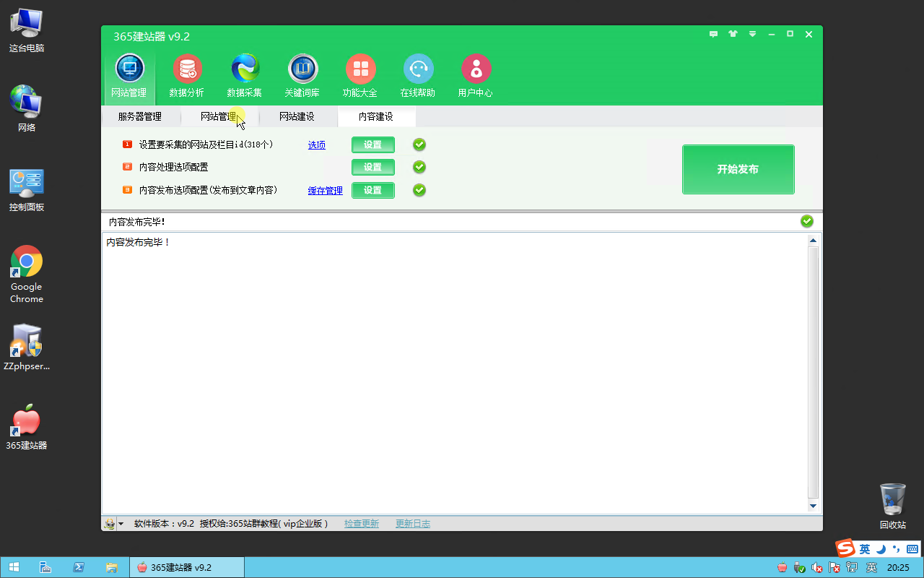Open the 网站管理 toolbar icon
Viewport: 924px width, 578px height.
pos(129,76)
